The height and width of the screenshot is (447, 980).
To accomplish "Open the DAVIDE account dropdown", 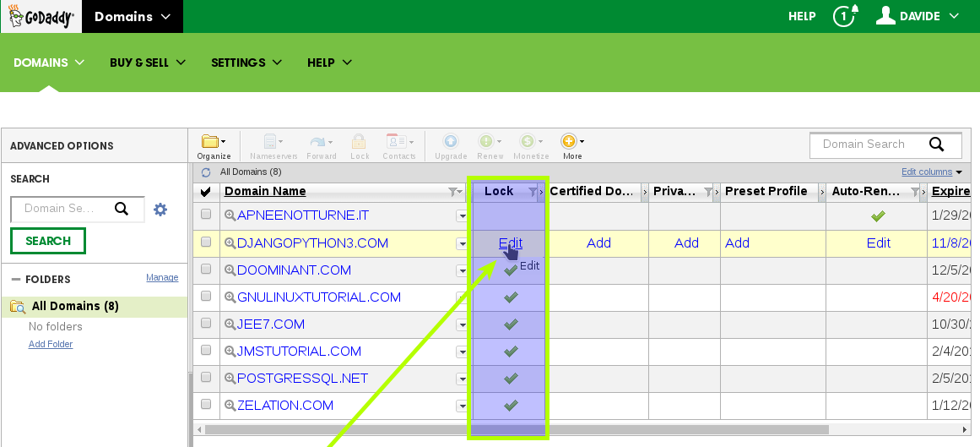I will (x=918, y=16).
